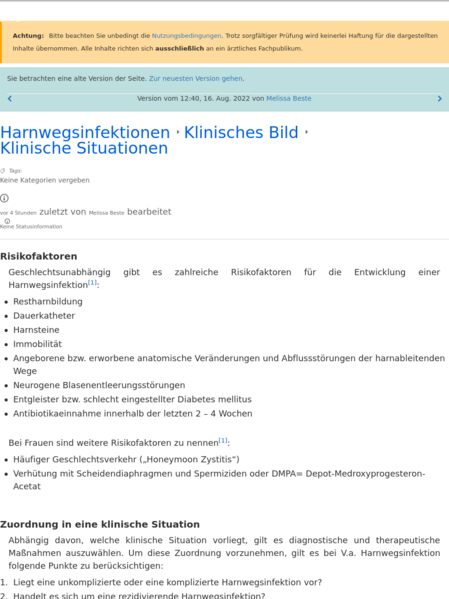Click the 'Restharnbildung' list item

(x=48, y=301)
